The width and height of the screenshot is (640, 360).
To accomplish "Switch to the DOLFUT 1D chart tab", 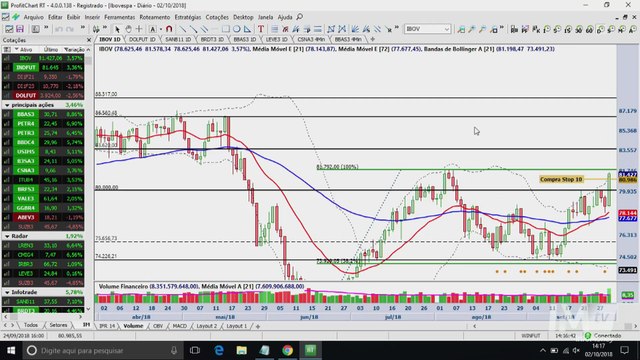I will (142, 39).
